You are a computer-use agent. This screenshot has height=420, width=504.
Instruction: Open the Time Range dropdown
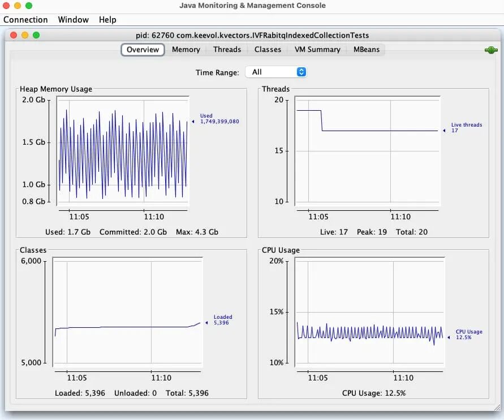point(276,72)
